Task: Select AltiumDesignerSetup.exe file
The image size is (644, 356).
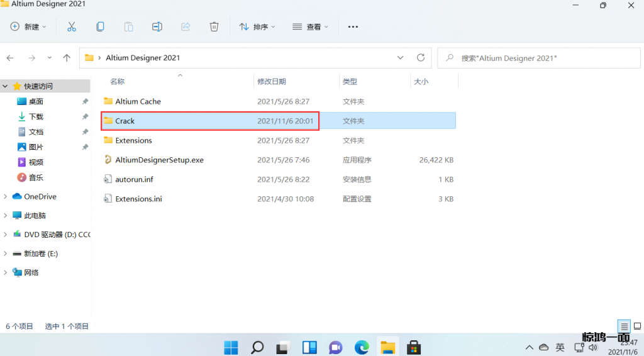Action: point(159,160)
